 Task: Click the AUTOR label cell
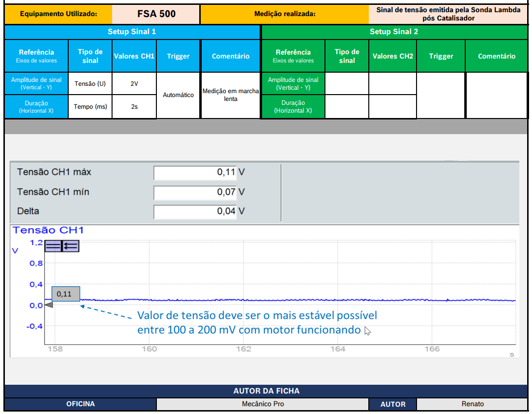[393, 404]
